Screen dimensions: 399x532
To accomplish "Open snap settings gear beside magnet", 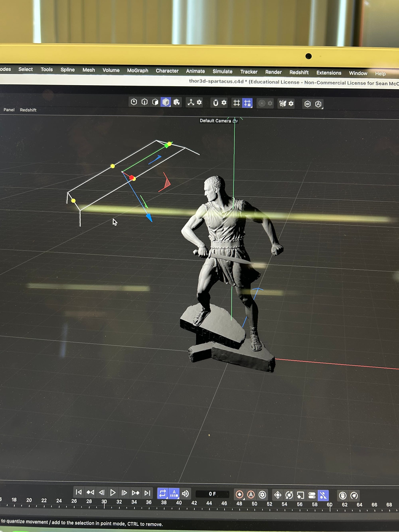I will [224, 103].
